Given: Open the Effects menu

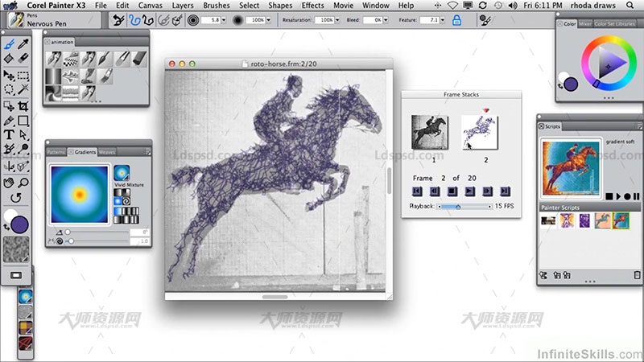Looking at the screenshot, I should click(312, 6).
